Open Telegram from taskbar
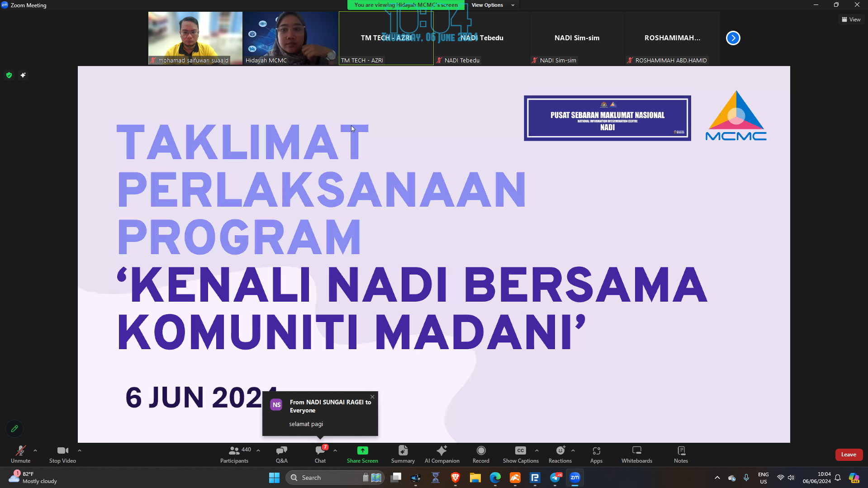 coord(555,478)
